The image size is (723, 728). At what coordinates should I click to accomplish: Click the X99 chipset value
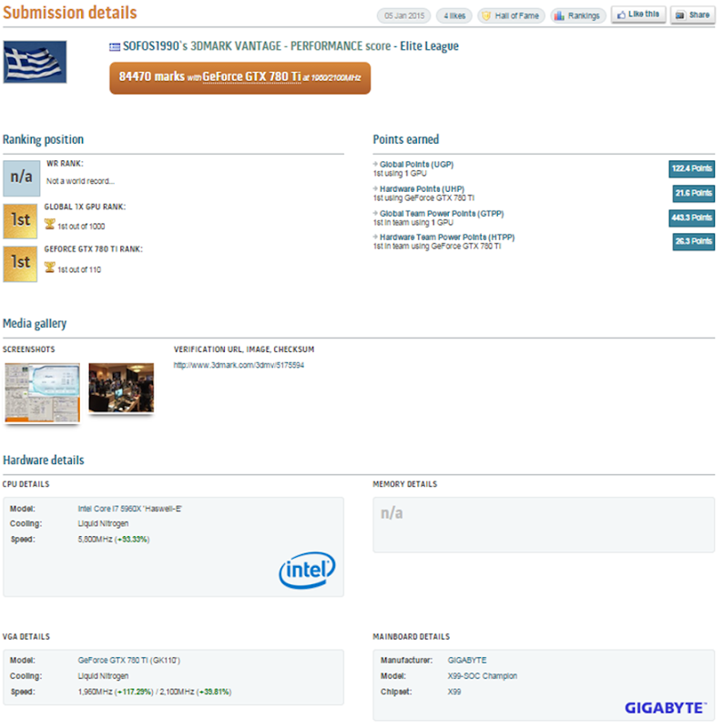[x=454, y=693]
